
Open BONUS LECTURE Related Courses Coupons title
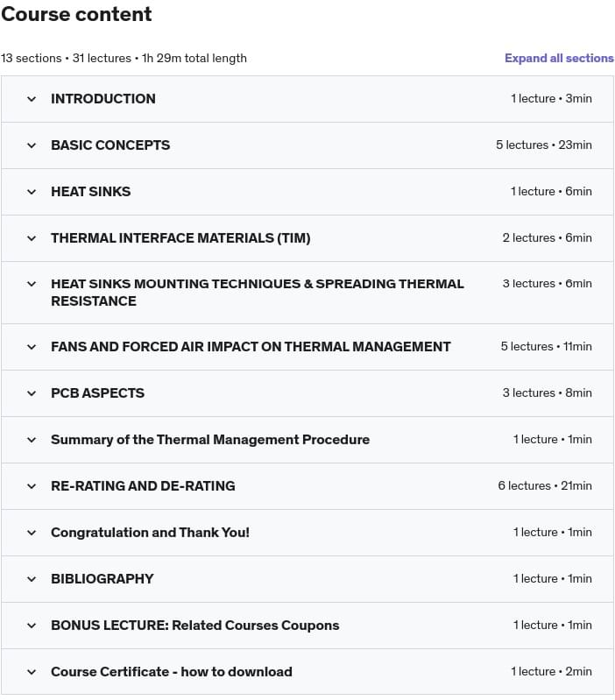point(194,626)
